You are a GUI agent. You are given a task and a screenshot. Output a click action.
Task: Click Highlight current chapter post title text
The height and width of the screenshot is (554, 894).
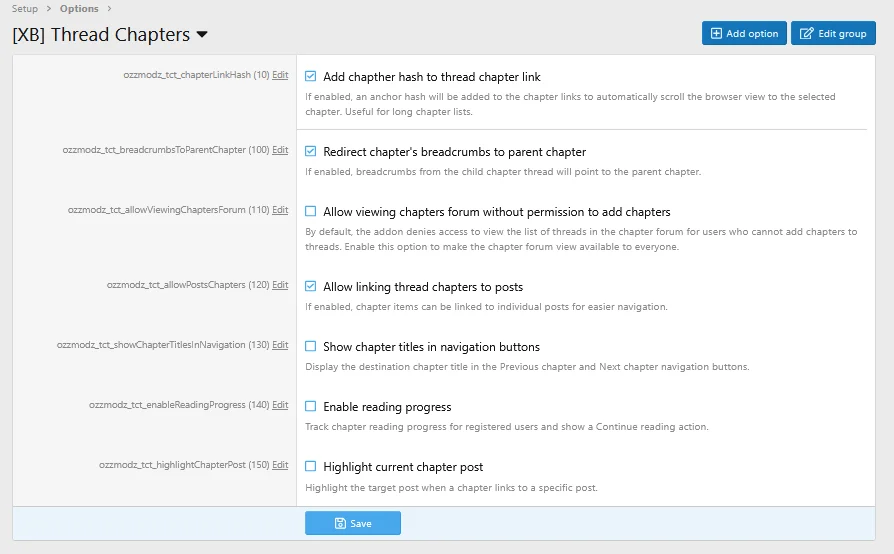[403, 467]
